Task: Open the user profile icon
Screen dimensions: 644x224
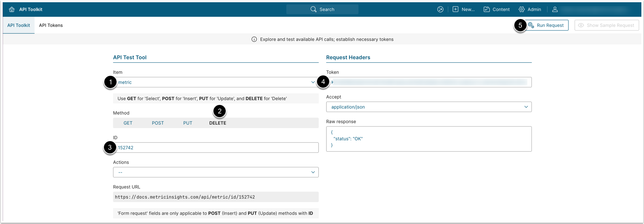Action: (555, 9)
